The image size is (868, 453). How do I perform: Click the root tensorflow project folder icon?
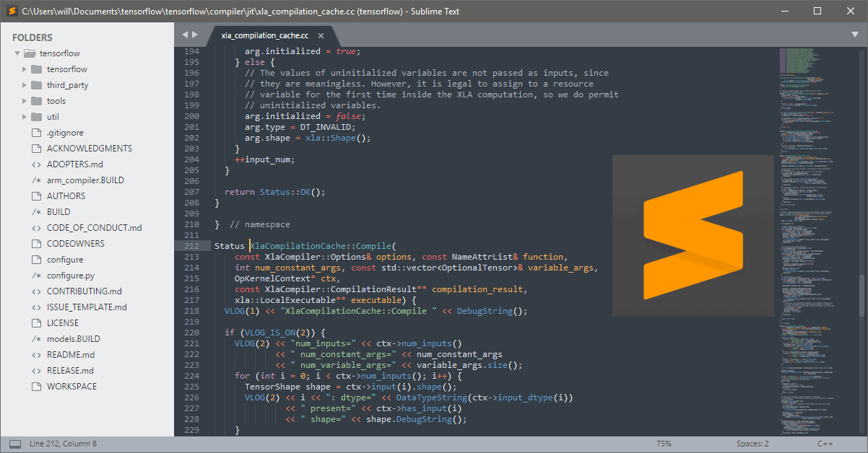click(30, 53)
